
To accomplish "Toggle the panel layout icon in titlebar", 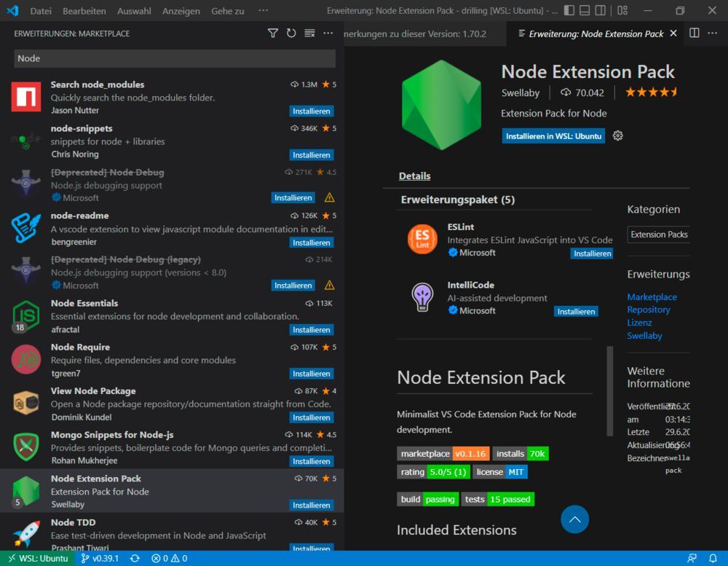I will tap(585, 10).
